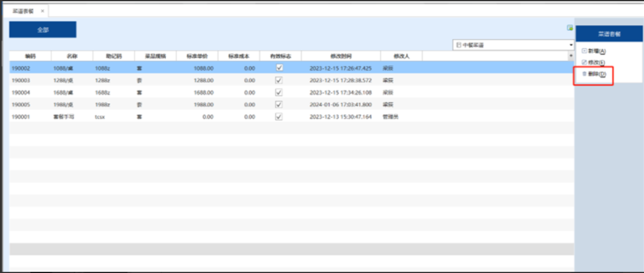Click the 修改 edit pencil icon
The height and width of the screenshot is (273, 644).
584,62
